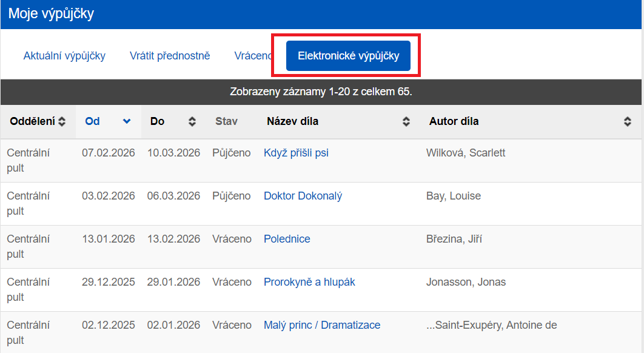Select author cell Jonasson, Jonas

point(466,282)
